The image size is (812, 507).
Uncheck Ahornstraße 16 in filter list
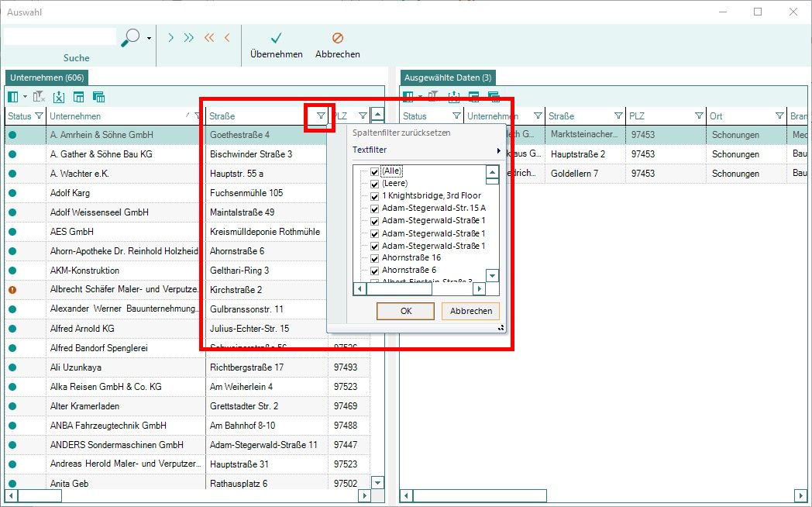(x=375, y=258)
